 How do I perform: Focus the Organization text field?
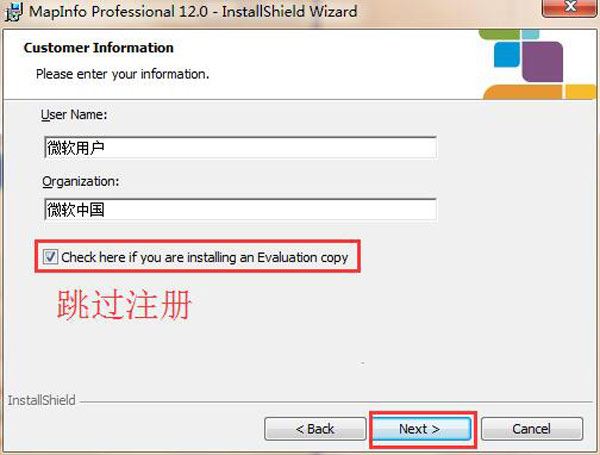pyautogui.click(x=240, y=209)
